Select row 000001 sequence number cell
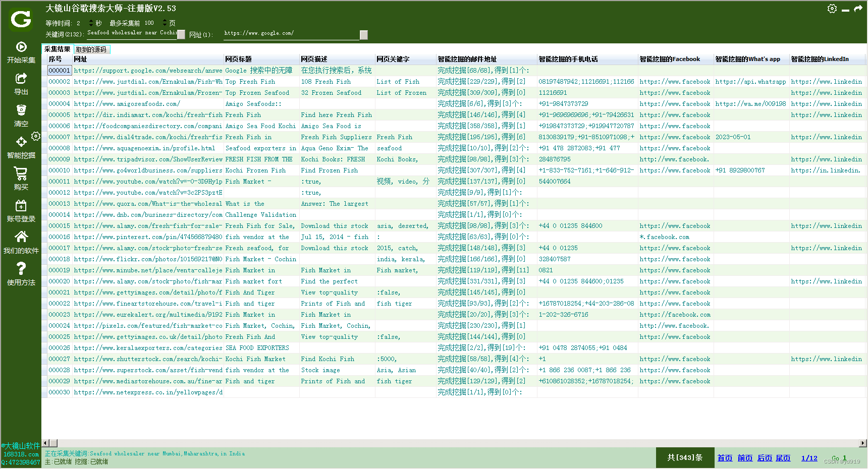Image resolution: width=868 pixels, height=469 pixels. (60, 71)
